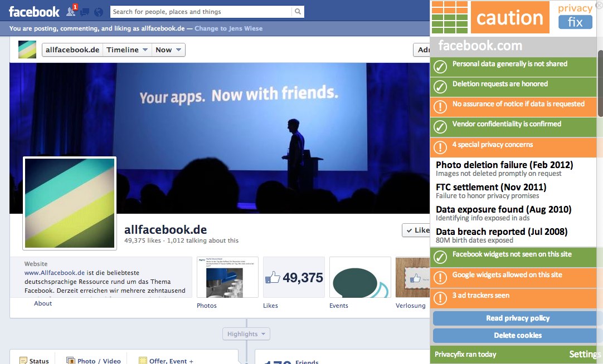Select the Offer, Event + tab
This screenshot has width=603, height=364.
coord(166,361)
